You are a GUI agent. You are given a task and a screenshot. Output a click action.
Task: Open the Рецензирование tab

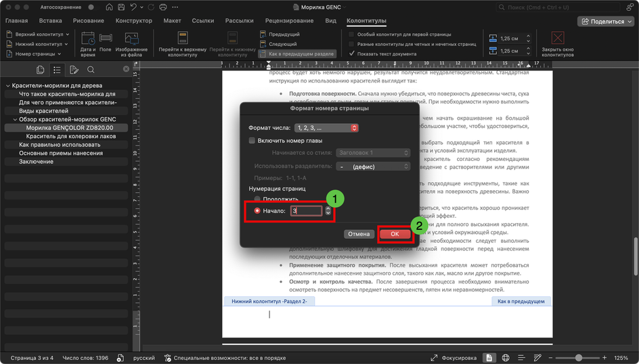click(289, 21)
